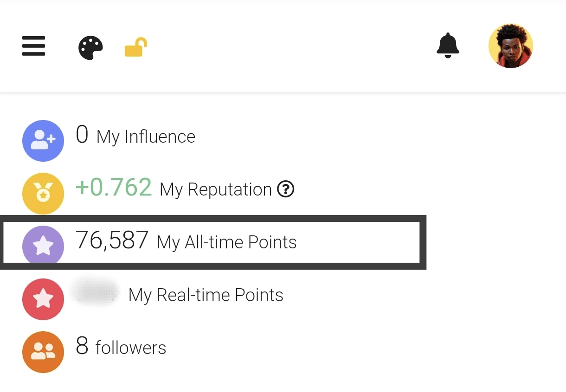Select the My All-time Points label

tap(226, 242)
